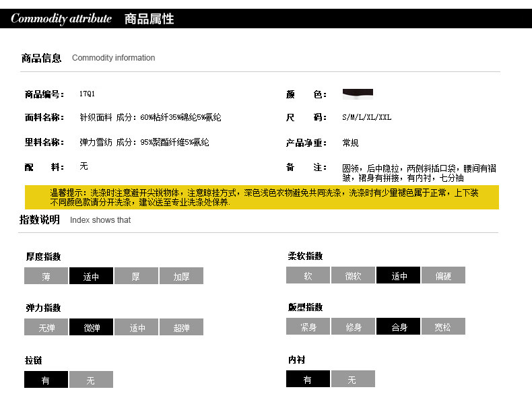This screenshot has height=404, width=532.
Task: Pick 宽松 in the 版型指数 row
Action: pos(443,327)
